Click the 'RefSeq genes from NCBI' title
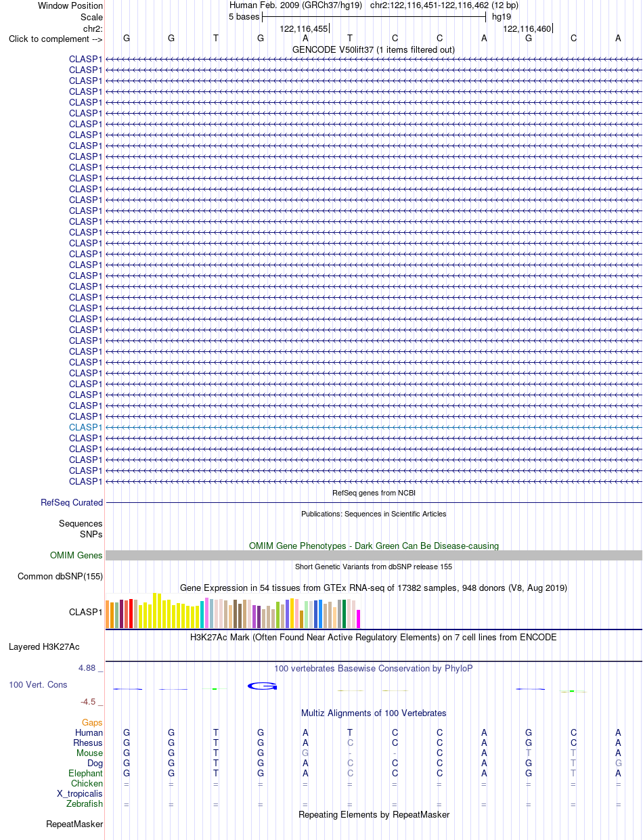This screenshot has width=643, height=840. click(374, 493)
